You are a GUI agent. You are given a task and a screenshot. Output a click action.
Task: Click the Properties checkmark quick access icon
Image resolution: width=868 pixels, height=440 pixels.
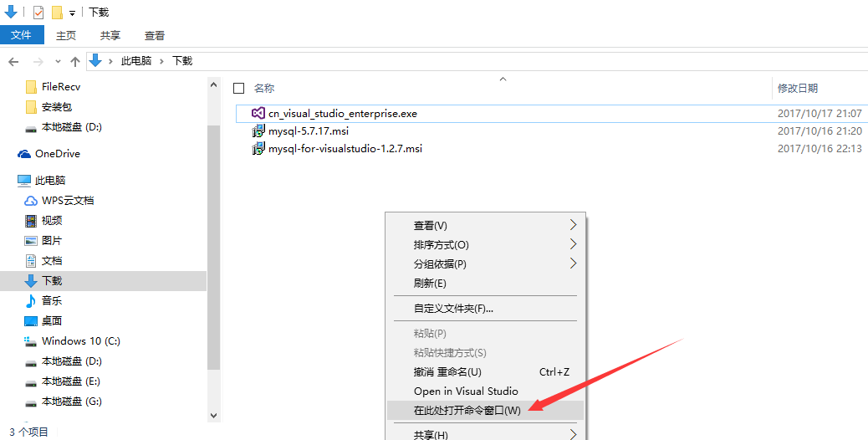(38, 13)
